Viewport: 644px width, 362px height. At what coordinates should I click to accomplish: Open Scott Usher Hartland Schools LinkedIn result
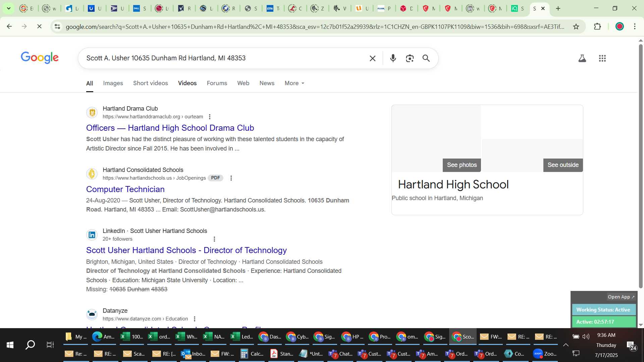pyautogui.click(x=186, y=250)
